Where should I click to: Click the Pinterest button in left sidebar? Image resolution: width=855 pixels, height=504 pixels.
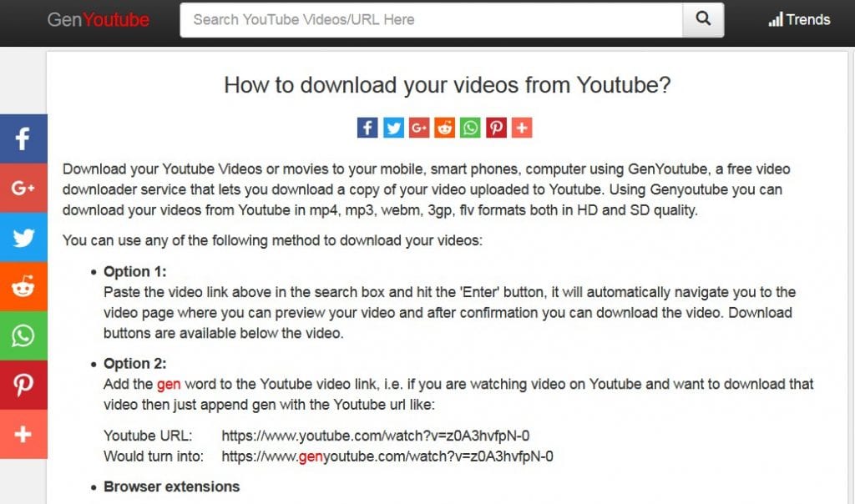pos(23,385)
